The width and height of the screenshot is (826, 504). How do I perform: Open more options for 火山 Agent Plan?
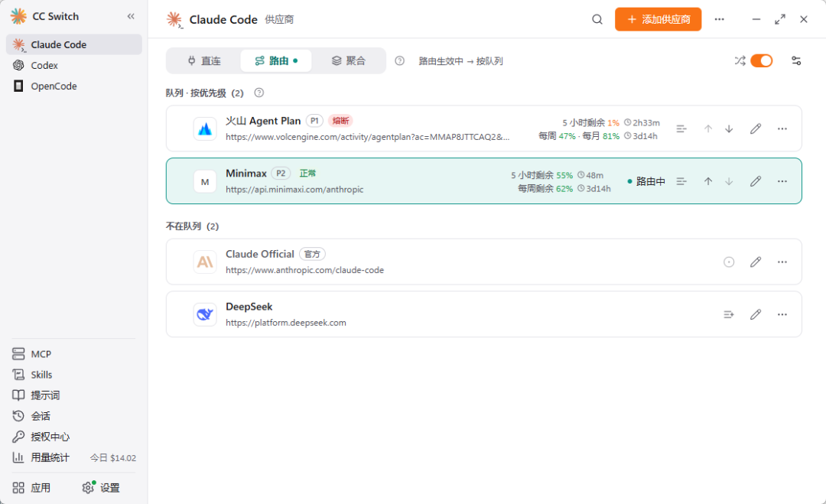pyautogui.click(x=782, y=128)
